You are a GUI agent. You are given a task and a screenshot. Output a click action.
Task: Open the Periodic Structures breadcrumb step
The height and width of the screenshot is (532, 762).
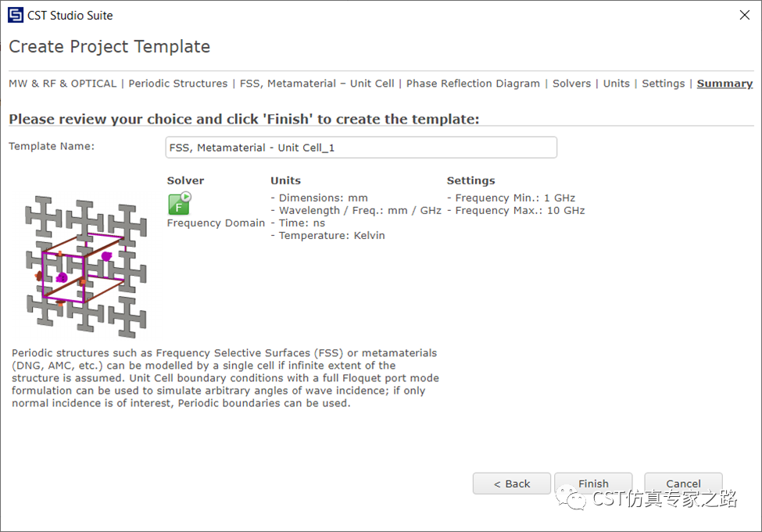coord(178,84)
